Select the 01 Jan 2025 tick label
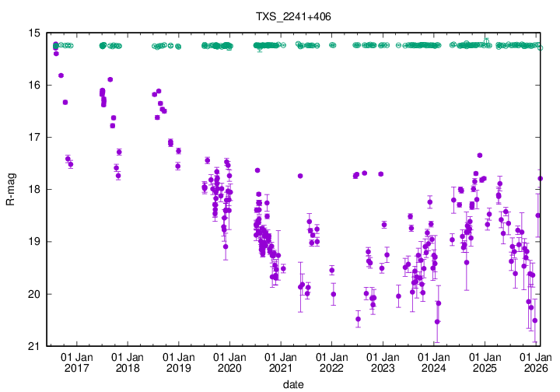This screenshot has height=392, width=560. 485,362
